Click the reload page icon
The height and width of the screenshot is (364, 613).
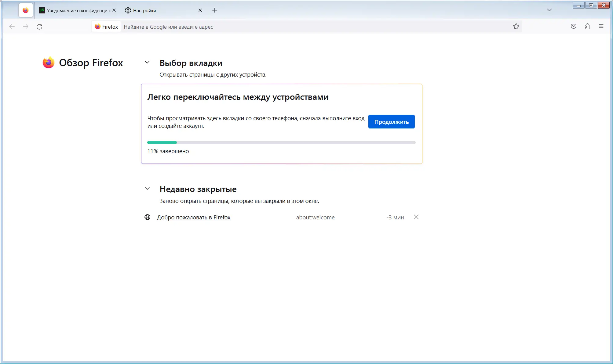pyautogui.click(x=39, y=27)
